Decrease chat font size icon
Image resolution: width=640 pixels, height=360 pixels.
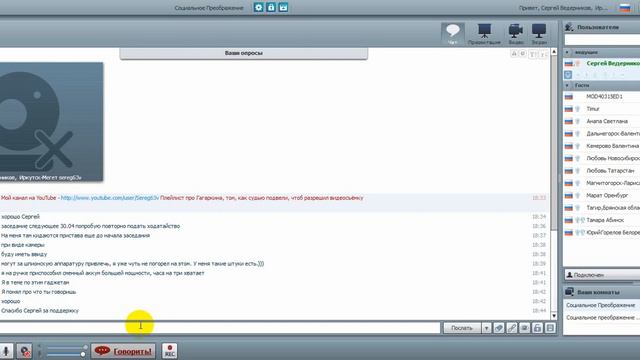click(543, 54)
